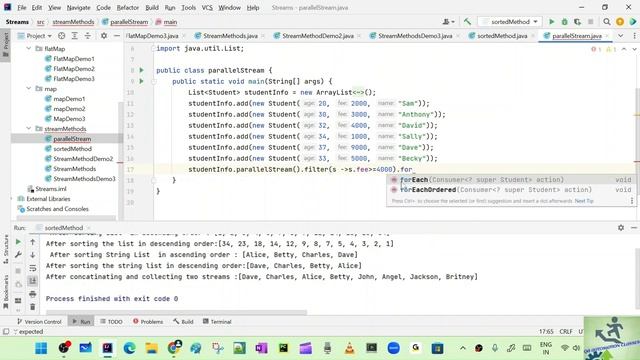640x360 pixels.
Task: Toggle Soft-Wrap in Run console
Action: point(33,268)
